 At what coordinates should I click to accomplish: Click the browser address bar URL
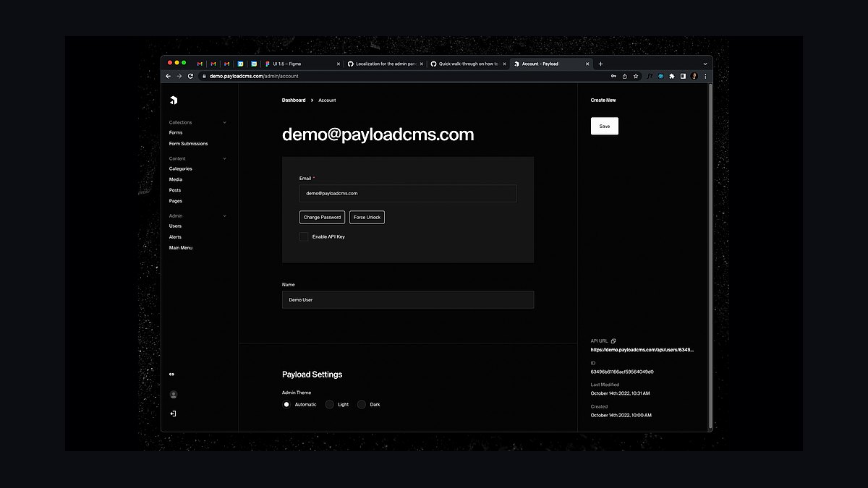tap(254, 76)
